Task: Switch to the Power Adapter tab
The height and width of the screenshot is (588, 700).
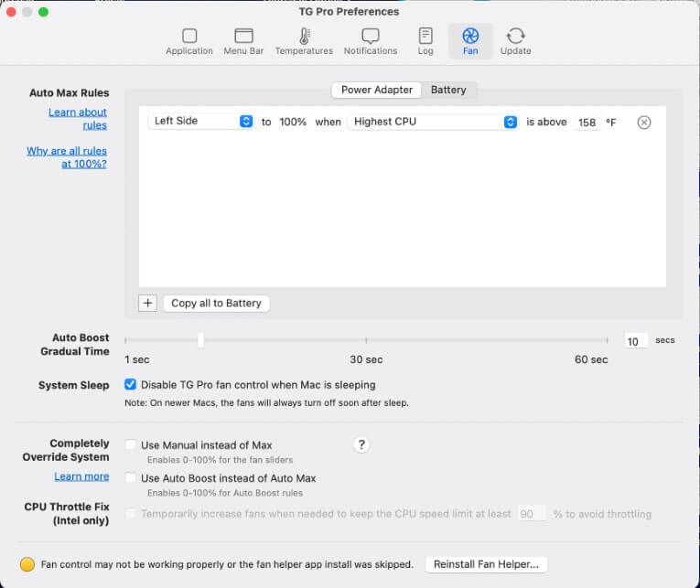Action: tap(376, 91)
